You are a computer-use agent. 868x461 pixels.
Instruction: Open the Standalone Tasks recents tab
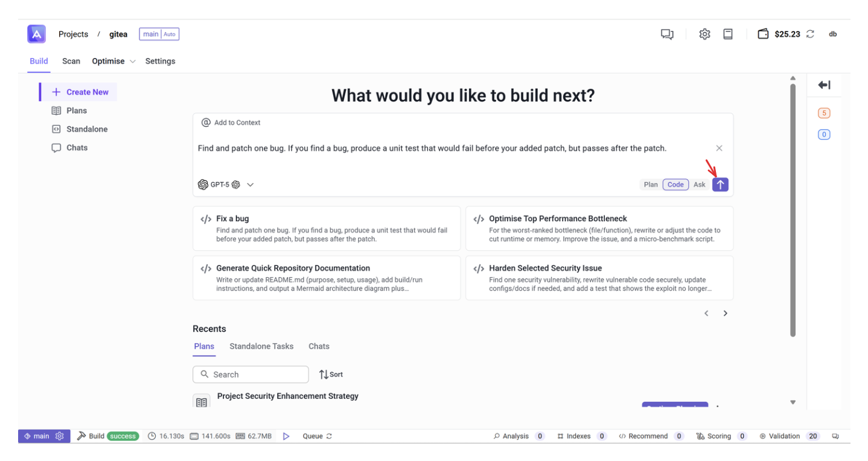coord(261,346)
